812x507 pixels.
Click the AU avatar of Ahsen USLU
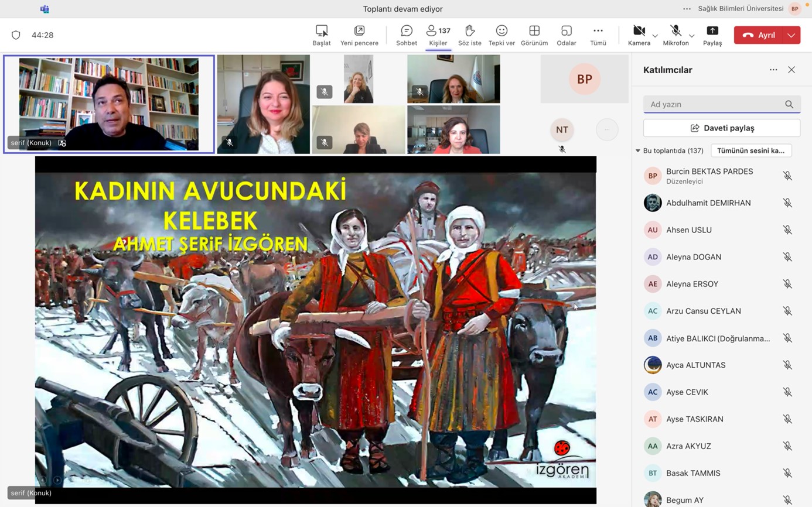[x=653, y=229]
